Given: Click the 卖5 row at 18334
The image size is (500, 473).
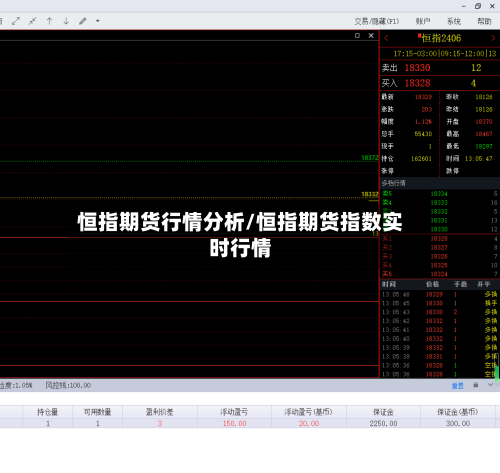Looking at the screenshot, I should point(440,194).
